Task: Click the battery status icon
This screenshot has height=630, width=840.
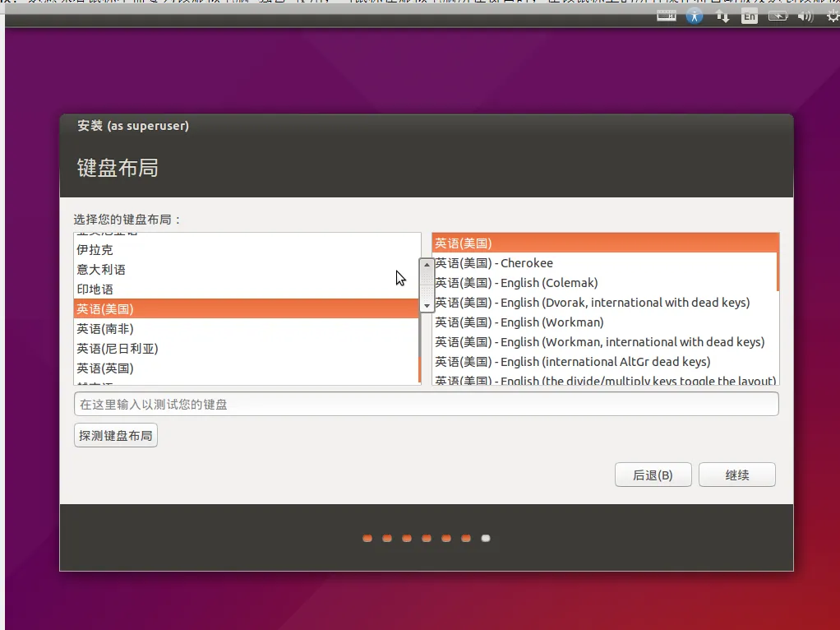Action: click(x=778, y=16)
